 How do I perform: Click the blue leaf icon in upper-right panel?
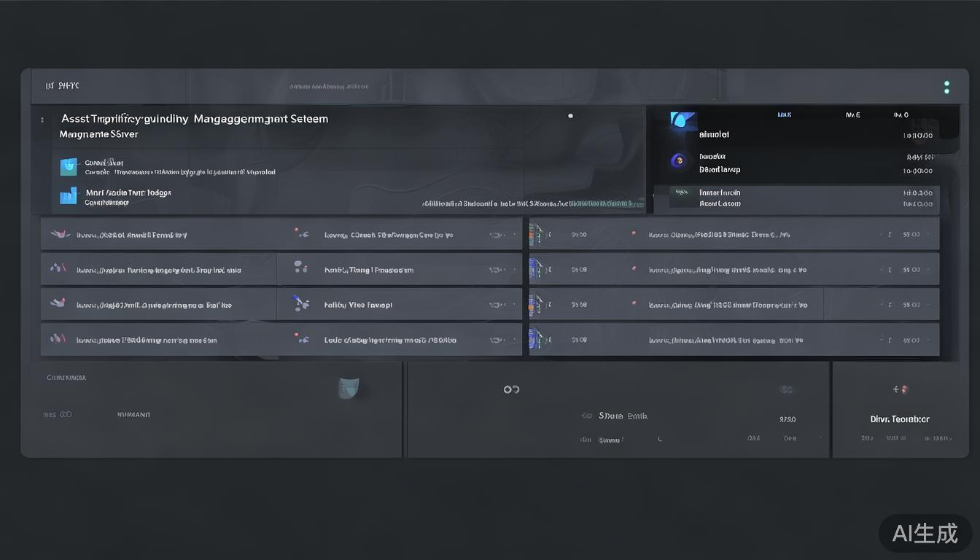coord(683,122)
